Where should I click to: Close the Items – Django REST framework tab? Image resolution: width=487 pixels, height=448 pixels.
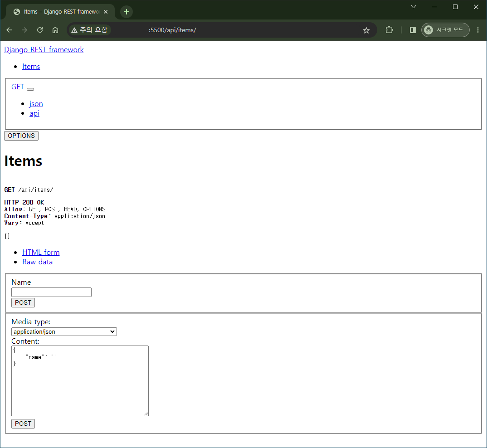(106, 12)
